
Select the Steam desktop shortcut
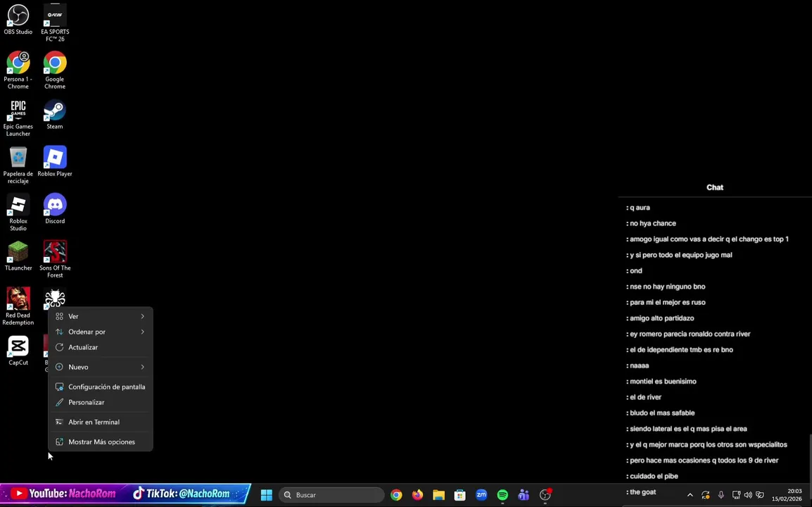tap(55, 114)
